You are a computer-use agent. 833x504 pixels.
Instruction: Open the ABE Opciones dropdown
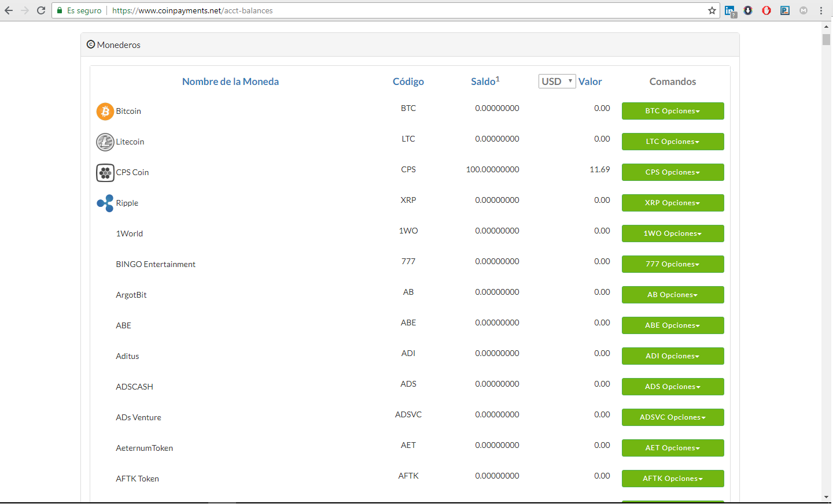673,325
